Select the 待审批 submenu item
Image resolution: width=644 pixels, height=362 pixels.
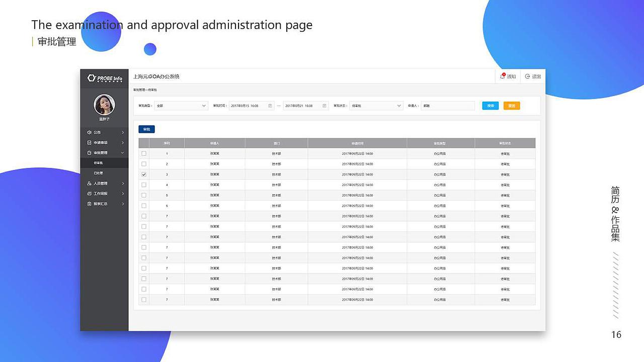click(x=104, y=163)
